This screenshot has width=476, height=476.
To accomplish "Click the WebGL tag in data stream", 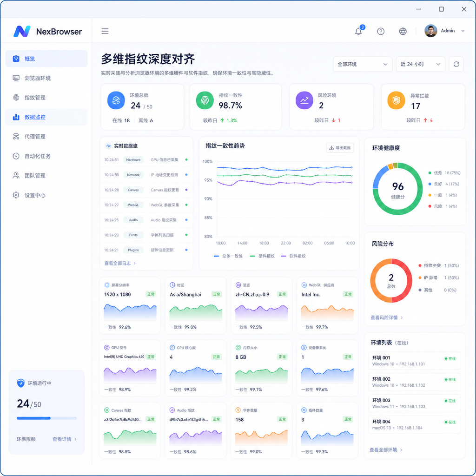I will [133, 205].
